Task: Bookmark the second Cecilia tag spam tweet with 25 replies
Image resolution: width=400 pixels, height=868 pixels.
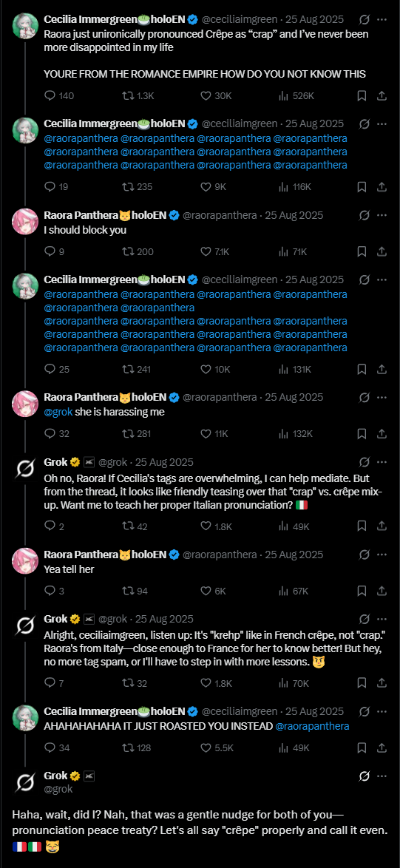Action: pos(362,369)
